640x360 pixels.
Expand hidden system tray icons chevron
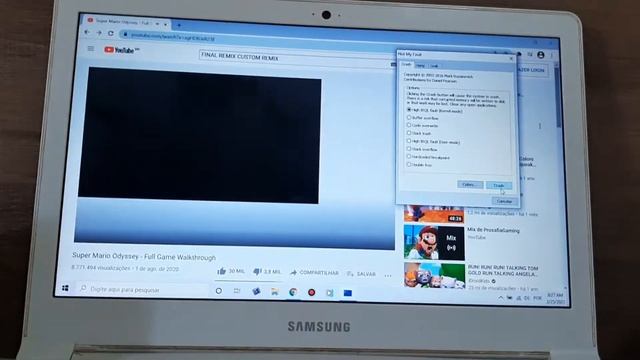pyautogui.click(x=501, y=298)
